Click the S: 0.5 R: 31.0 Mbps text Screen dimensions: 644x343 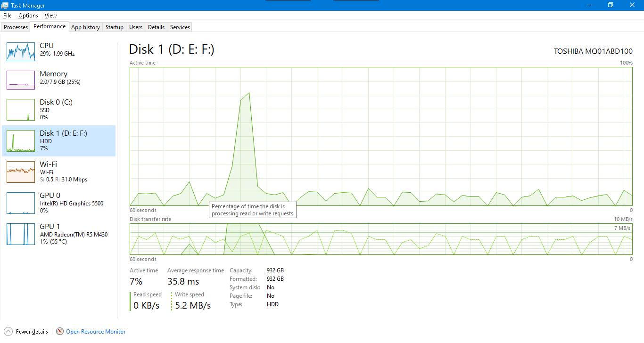[63, 180]
